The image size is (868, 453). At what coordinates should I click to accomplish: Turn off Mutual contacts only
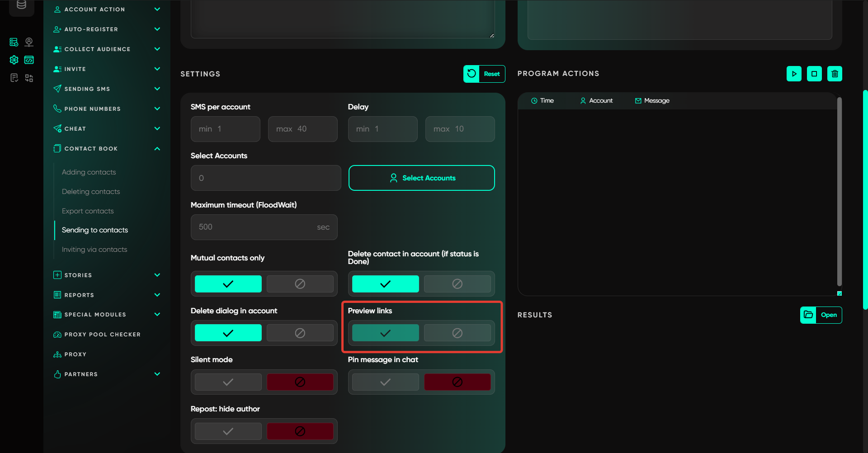click(300, 284)
